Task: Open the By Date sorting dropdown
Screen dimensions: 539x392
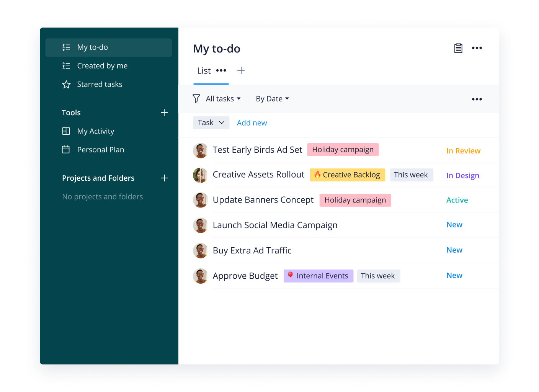Action: point(272,99)
